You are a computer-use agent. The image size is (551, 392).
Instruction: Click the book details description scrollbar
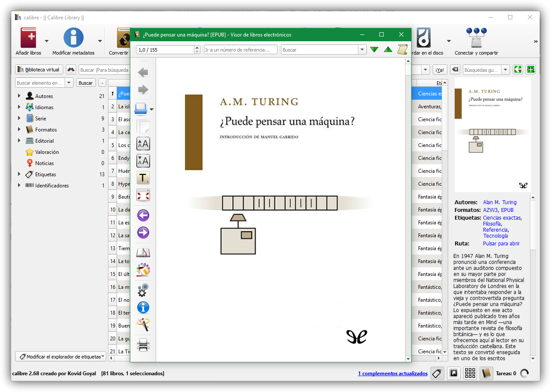coord(533,279)
